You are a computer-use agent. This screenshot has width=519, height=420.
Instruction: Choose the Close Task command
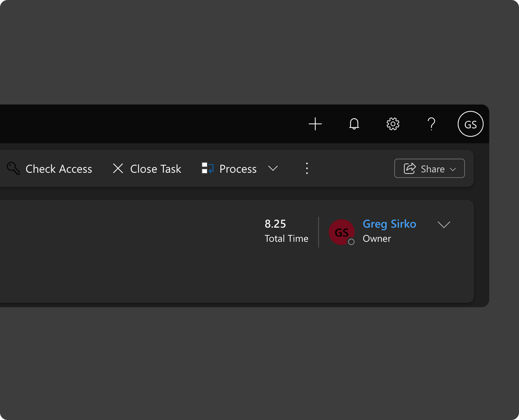(155, 169)
